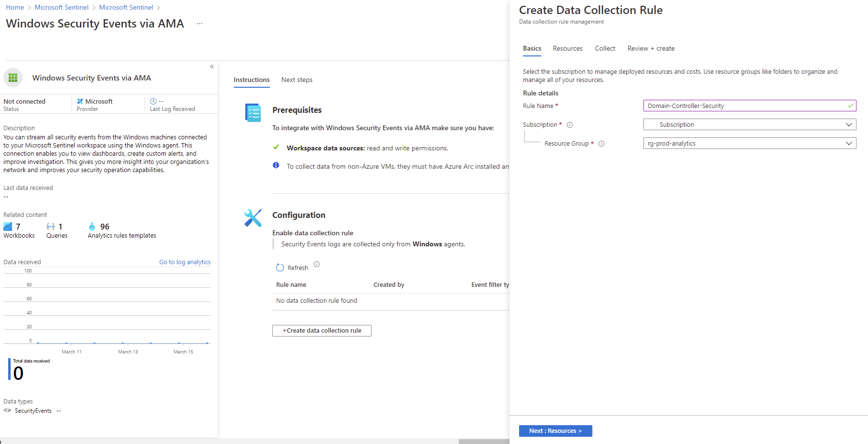
Task: Click the info icon beside Refresh
Action: tap(317, 264)
